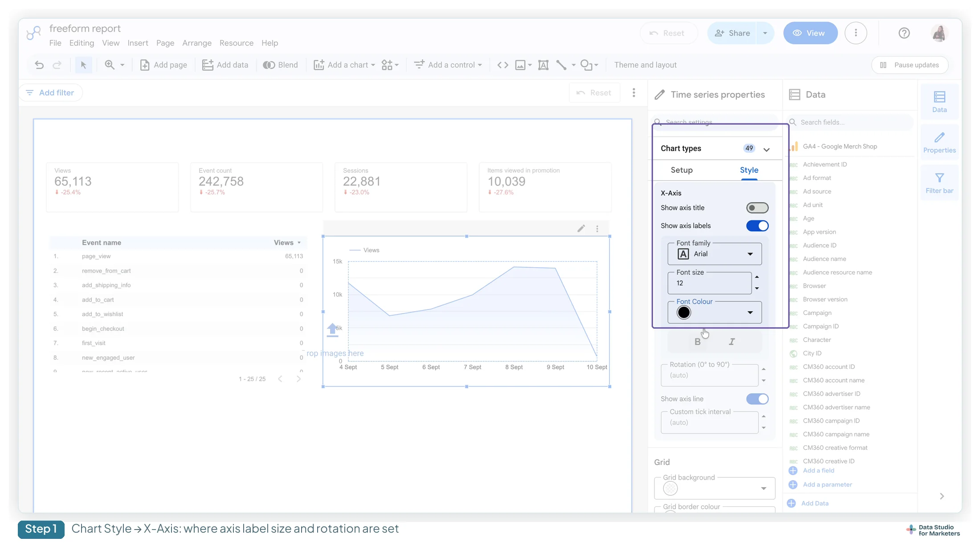Sort table by Views column arrow
The height and width of the screenshot is (546, 980).
pos(299,243)
